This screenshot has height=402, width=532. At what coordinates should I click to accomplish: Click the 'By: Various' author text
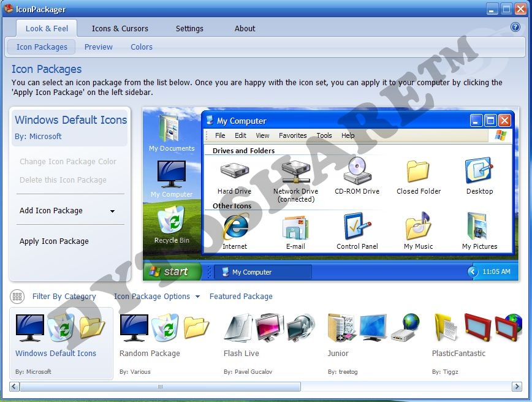pyautogui.click(x=135, y=372)
